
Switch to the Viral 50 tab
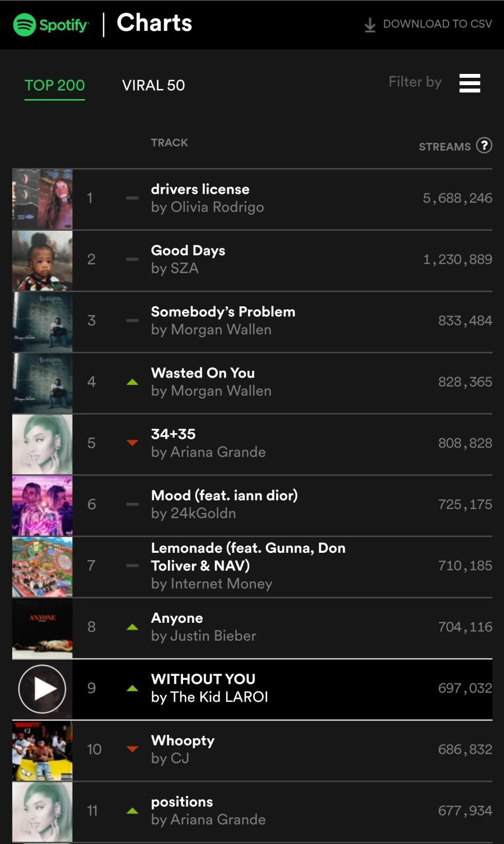tap(153, 85)
